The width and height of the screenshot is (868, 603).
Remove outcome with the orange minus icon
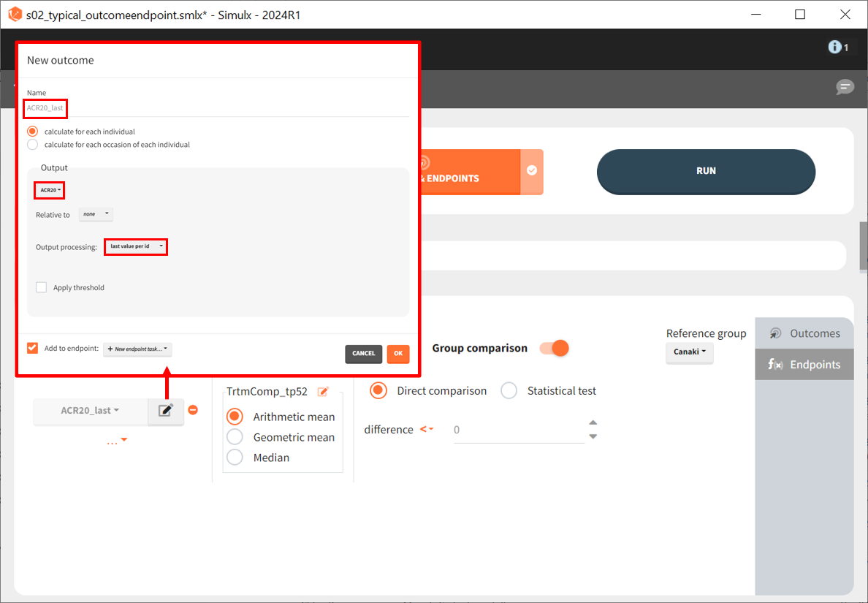click(x=193, y=410)
